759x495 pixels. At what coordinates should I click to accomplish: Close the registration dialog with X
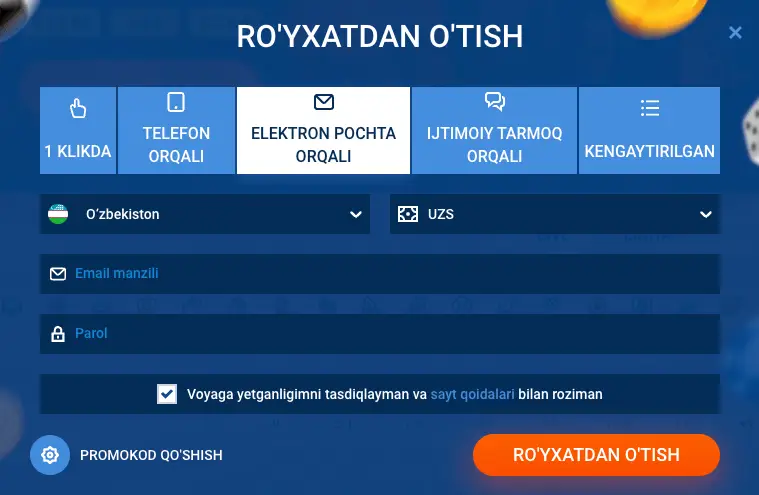pos(735,32)
